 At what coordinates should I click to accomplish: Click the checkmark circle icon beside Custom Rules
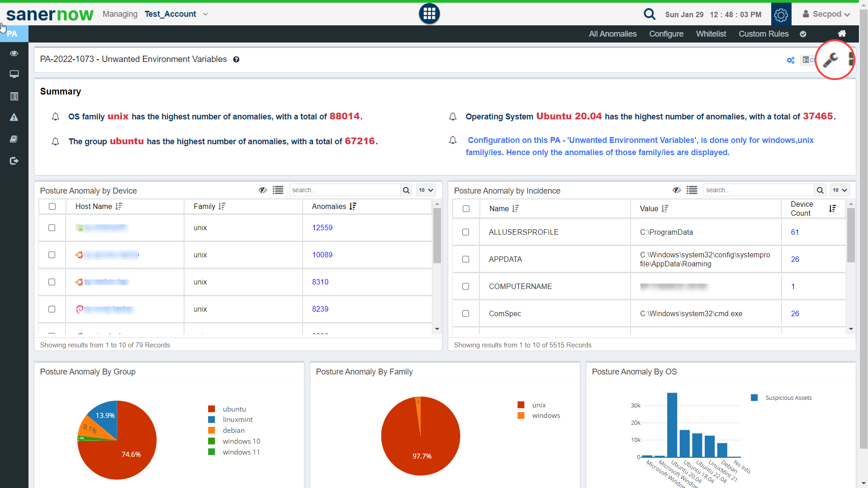click(803, 34)
